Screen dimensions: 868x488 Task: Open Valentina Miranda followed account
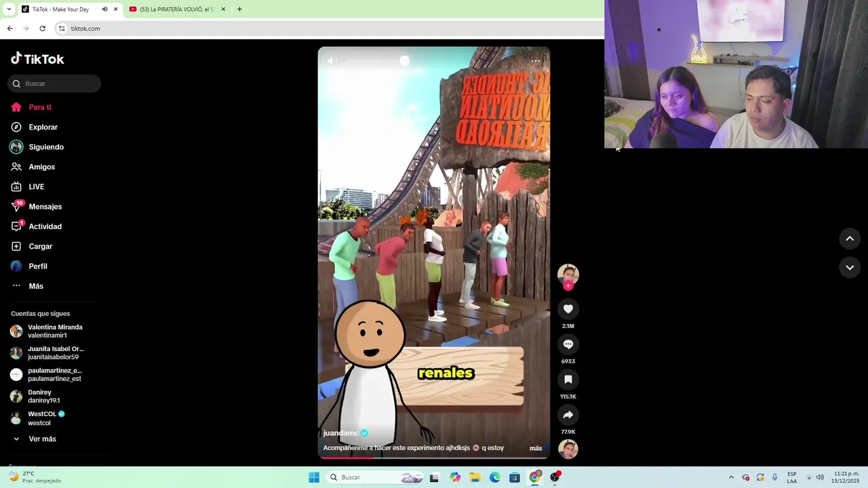point(46,331)
